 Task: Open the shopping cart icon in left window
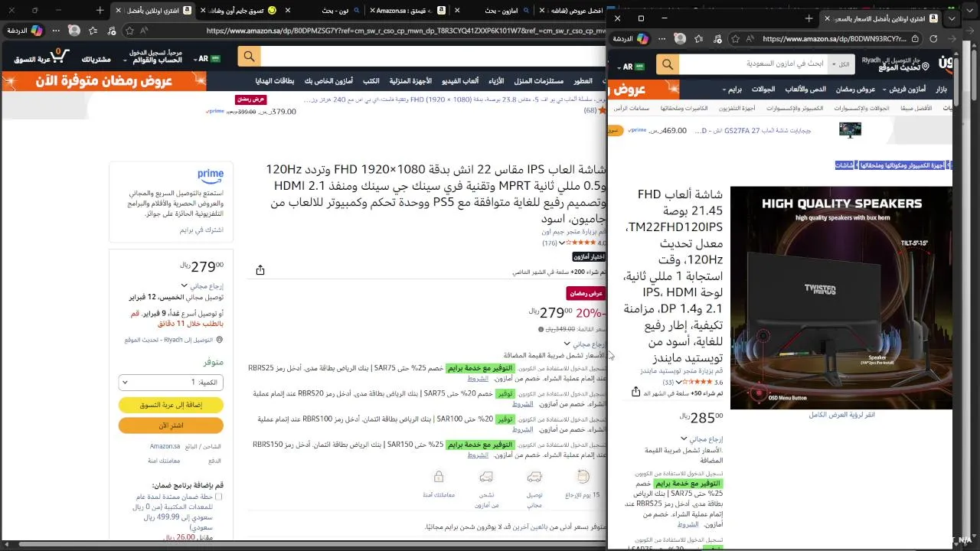tap(58, 57)
